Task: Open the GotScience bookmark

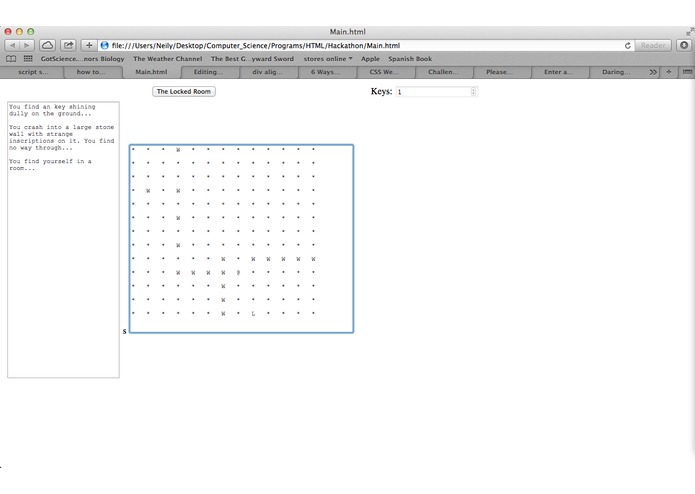Action: tap(82, 58)
